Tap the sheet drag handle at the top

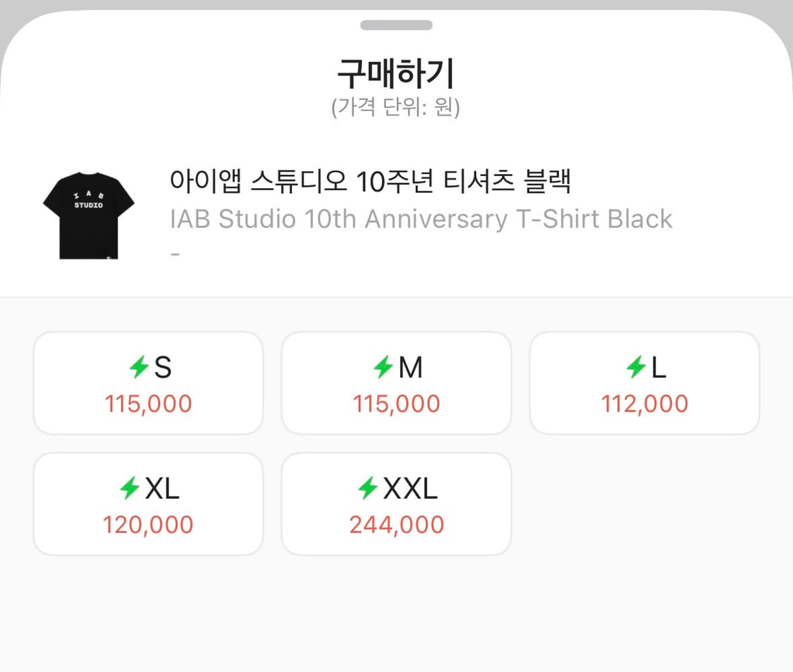[396, 25]
